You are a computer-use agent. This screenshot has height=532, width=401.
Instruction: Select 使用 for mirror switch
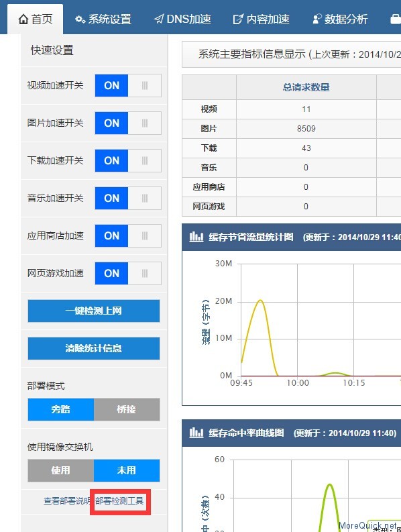(x=61, y=470)
